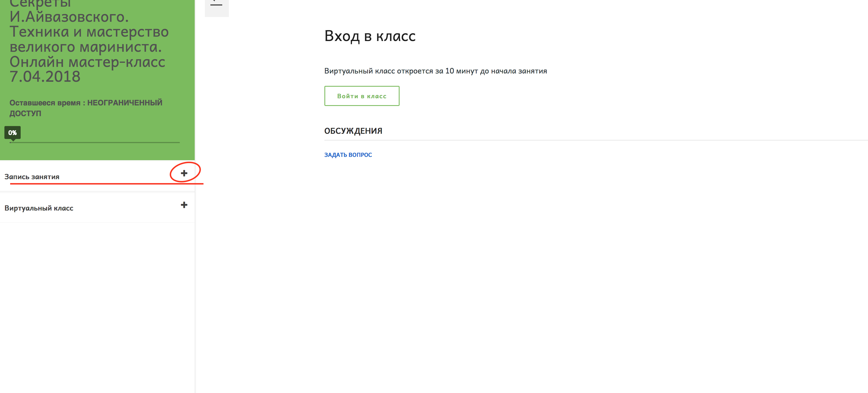Collapse the sidebar with the gray arrow button

tap(217, 7)
